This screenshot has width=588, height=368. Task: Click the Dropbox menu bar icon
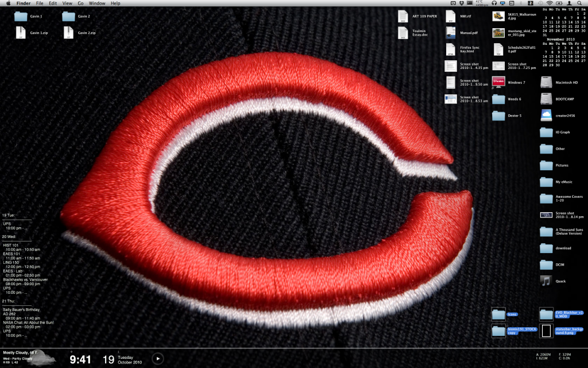462,3
